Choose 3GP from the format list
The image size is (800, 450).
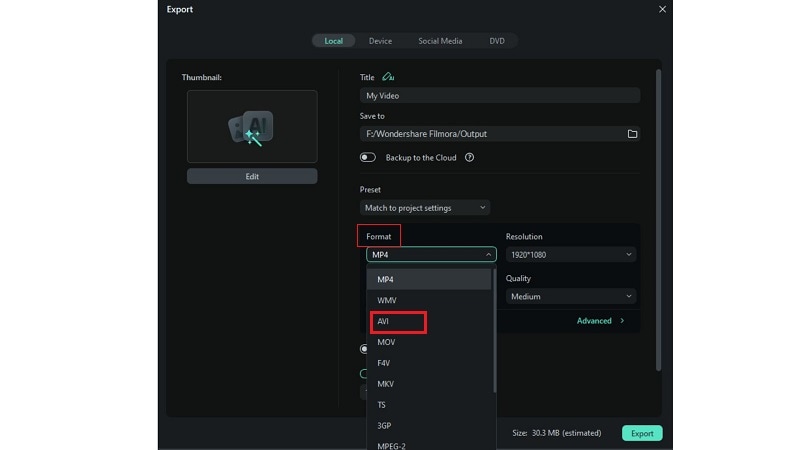tap(429, 426)
